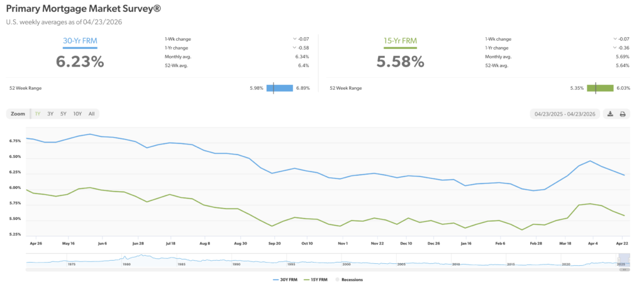This screenshot has height=284, width=644.
Task: Click the 15-Yr 1-Yr change down arrow
Action: click(614, 48)
